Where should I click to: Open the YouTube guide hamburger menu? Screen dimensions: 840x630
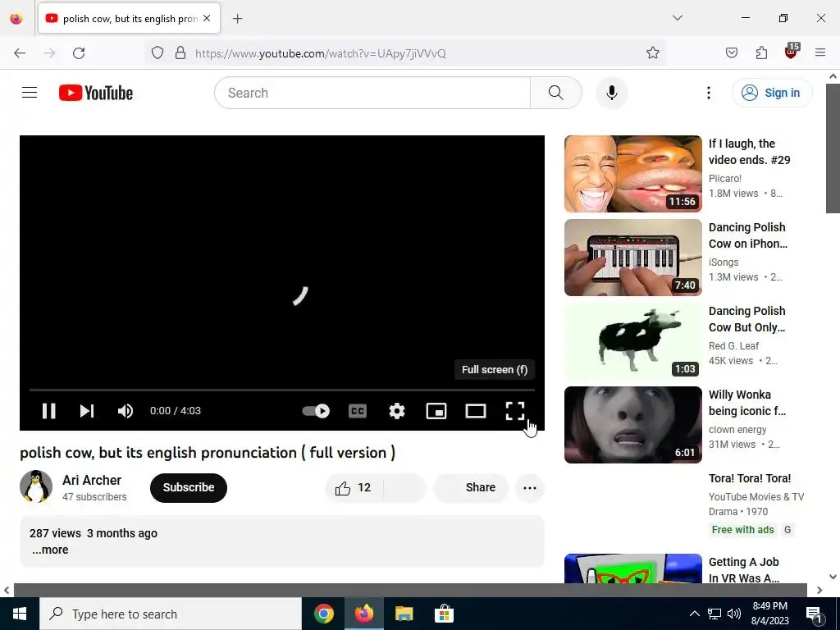coord(30,93)
